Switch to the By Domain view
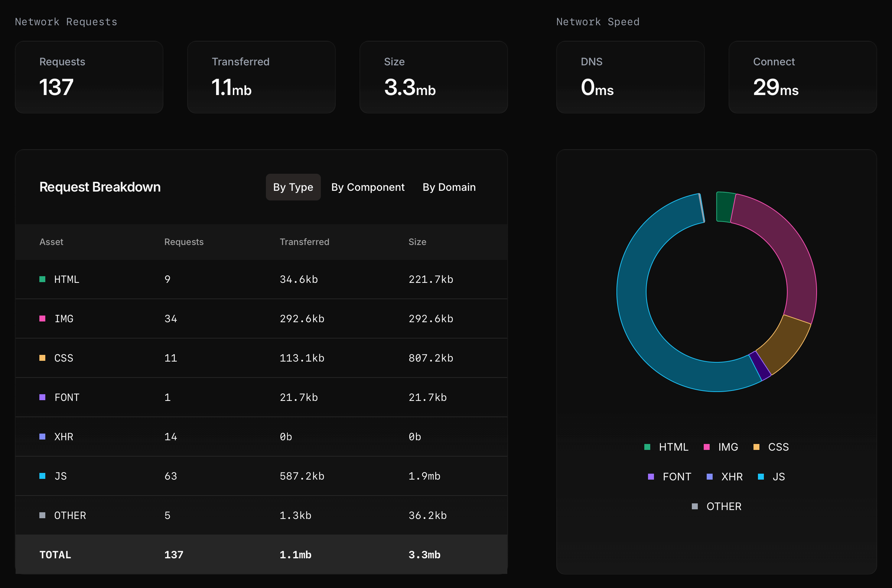Viewport: 892px width, 588px height. (449, 187)
